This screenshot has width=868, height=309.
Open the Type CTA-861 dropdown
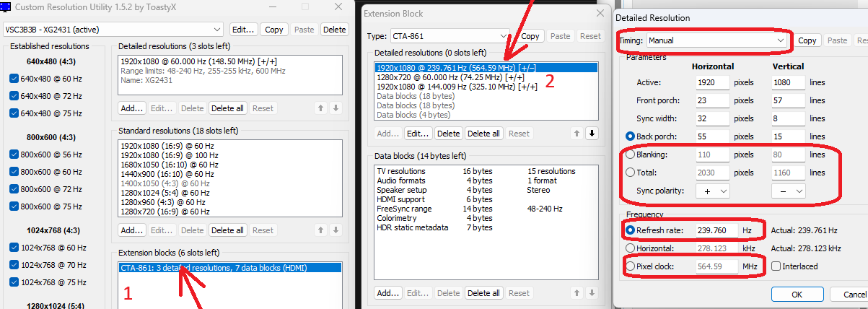(450, 36)
